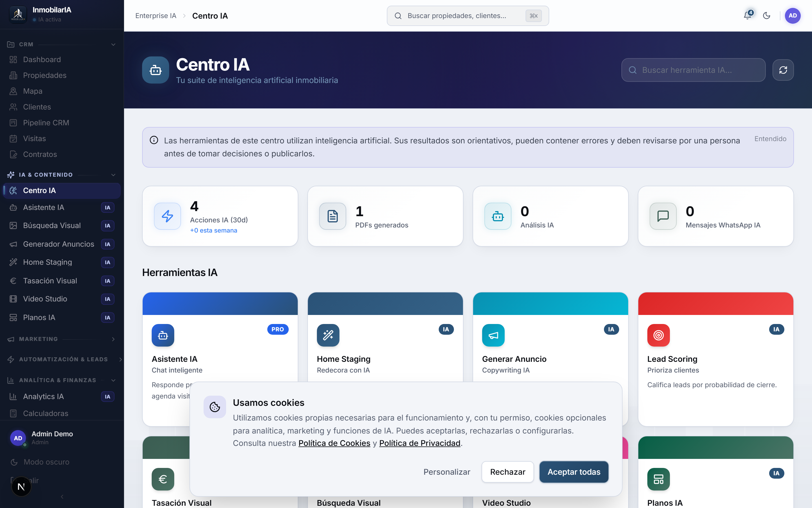Click Rechazar cookies button
The image size is (812, 508).
508,472
